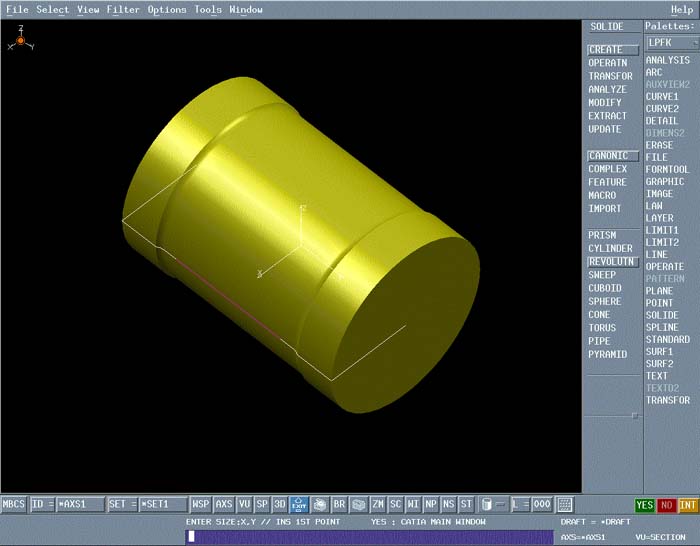Screen dimensions: 700x546
Task: Open the Tools menu
Action: (x=208, y=10)
